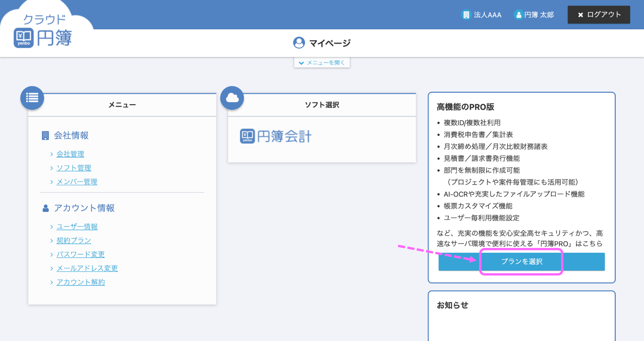Click the 会社情報 section heading
Viewport: 644px width, 341px height.
tap(71, 135)
